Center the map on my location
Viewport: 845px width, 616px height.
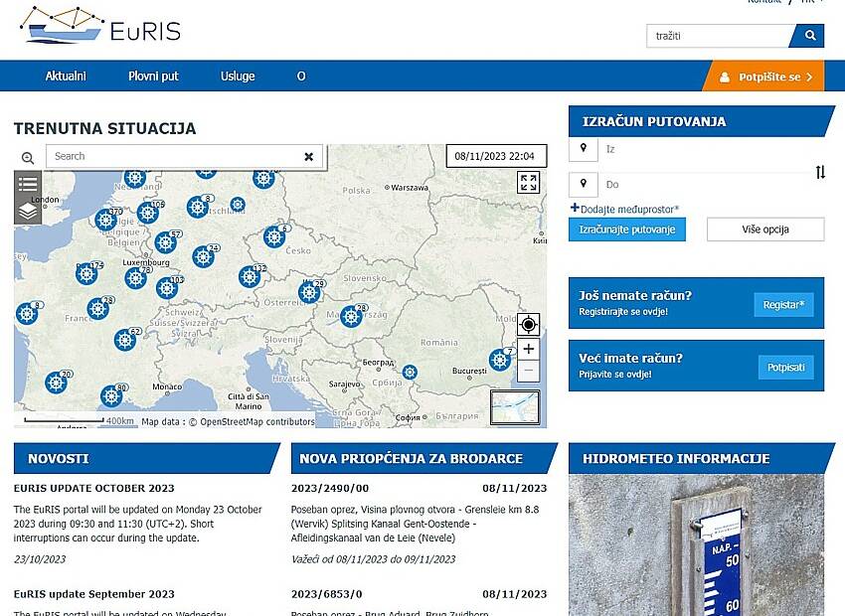[529, 325]
